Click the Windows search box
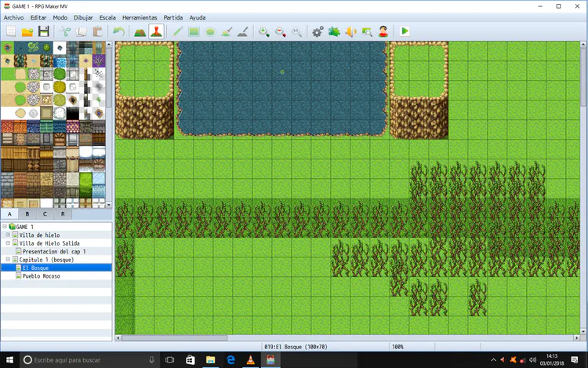This screenshot has height=368, width=588. (90, 360)
